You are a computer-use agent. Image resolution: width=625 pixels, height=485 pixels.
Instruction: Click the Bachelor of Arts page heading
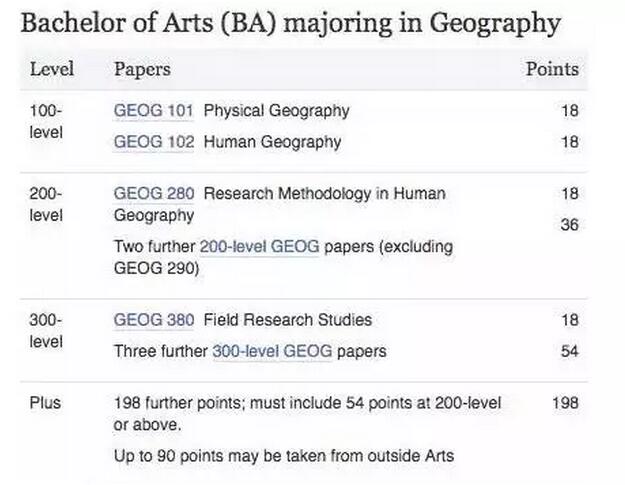[291, 23]
